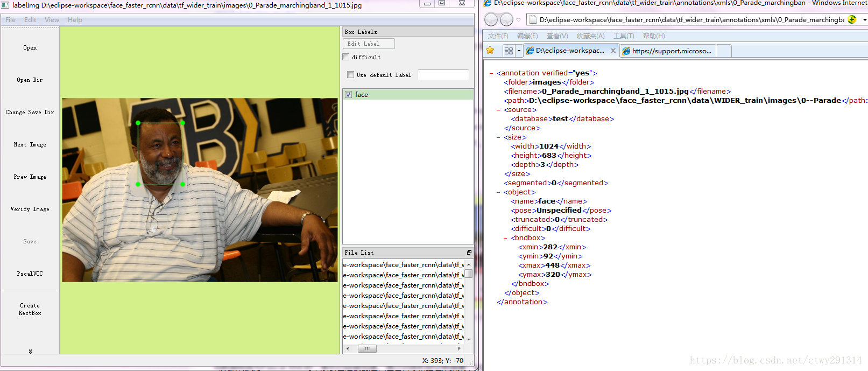Collapse the bndbox XML node
The height and width of the screenshot is (371, 868).
click(x=505, y=238)
